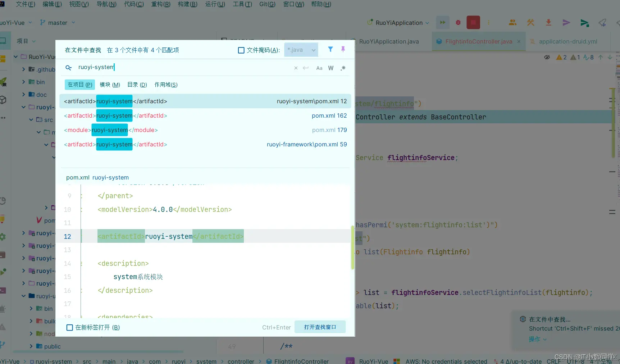Viewport: 620px width, 364px height.
Task: Clear the search text with X icon
Action: point(296,68)
